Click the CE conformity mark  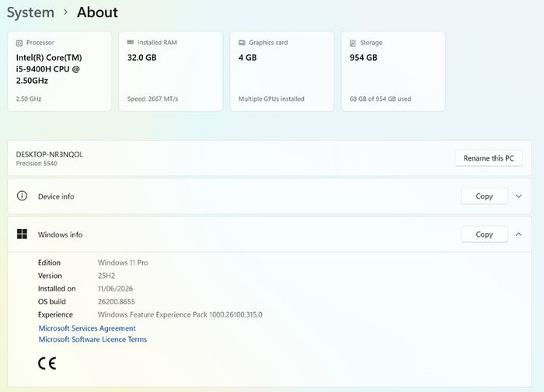pyautogui.click(x=47, y=363)
